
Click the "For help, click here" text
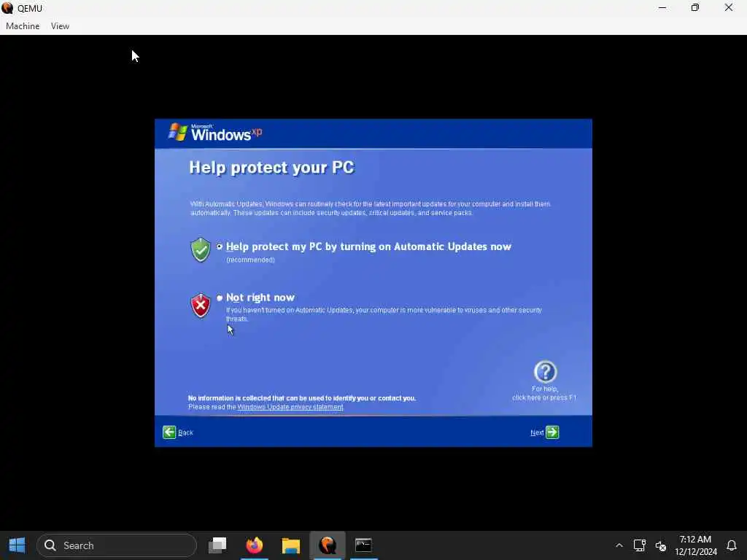pyautogui.click(x=544, y=393)
